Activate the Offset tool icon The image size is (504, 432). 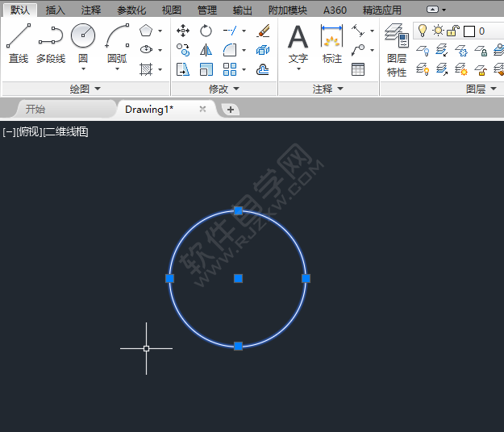coord(263,69)
